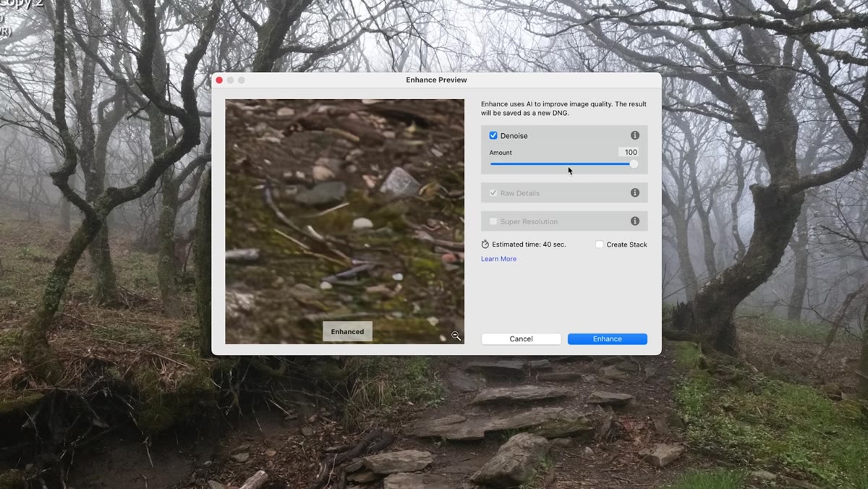Close the Enhance Preview dialog
868x489 pixels.
pos(219,80)
